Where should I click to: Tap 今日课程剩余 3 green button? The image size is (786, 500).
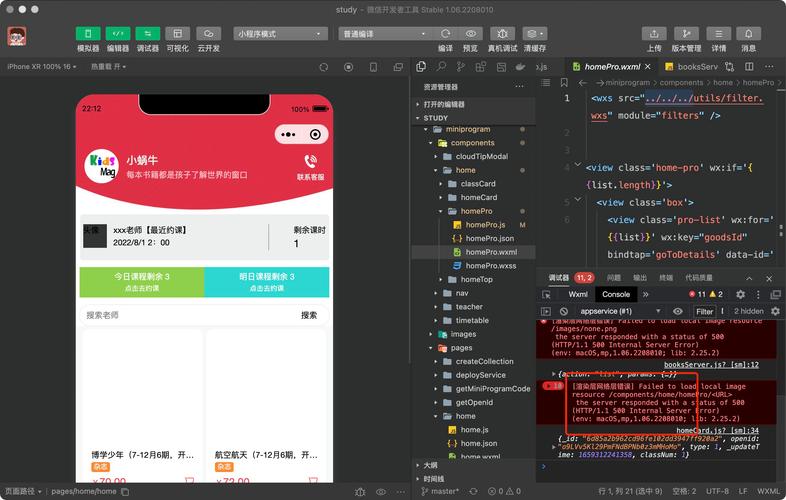click(142, 282)
